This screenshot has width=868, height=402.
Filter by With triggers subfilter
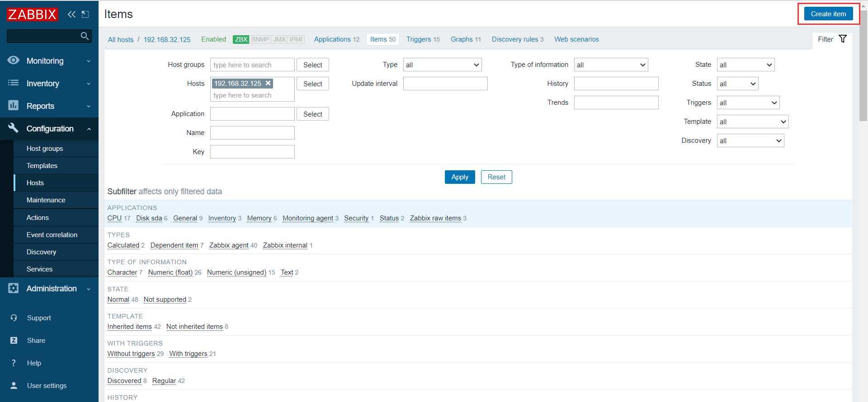188,354
